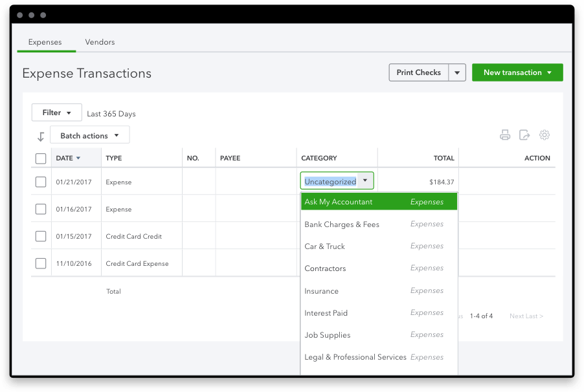The width and height of the screenshot is (584, 392).
Task: Open the Print Checks arrow menu
Action: click(x=458, y=72)
